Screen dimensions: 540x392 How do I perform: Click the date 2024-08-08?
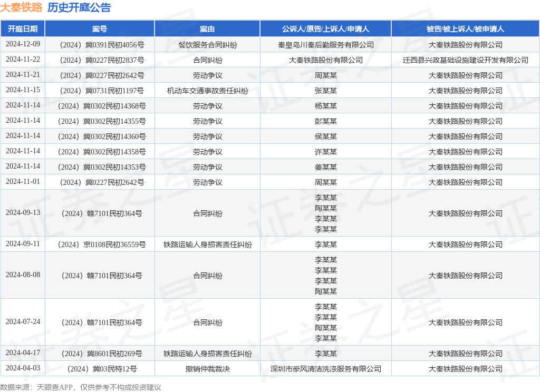[23, 275]
